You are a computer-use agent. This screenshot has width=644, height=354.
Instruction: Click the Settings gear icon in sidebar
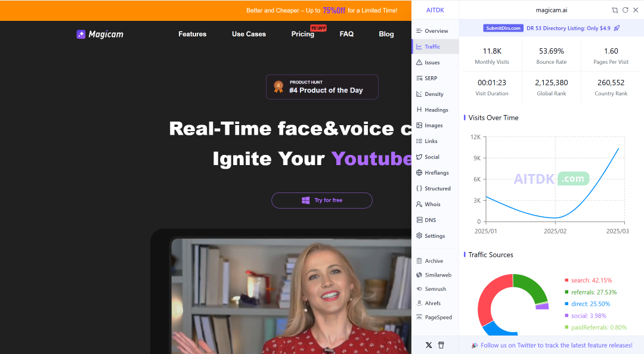coord(419,236)
